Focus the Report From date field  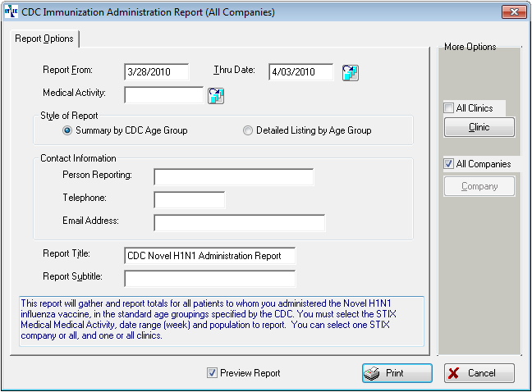click(x=157, y=72)
